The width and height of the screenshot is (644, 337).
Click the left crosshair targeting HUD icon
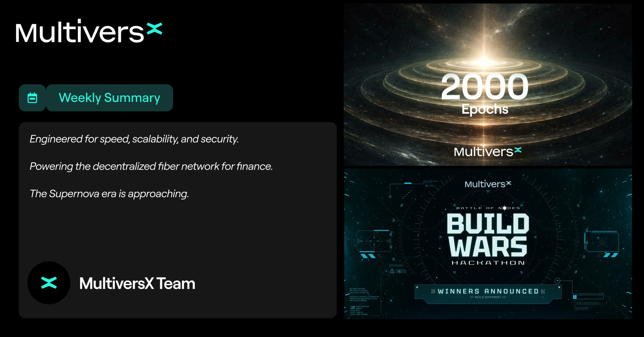click(374, 241)
